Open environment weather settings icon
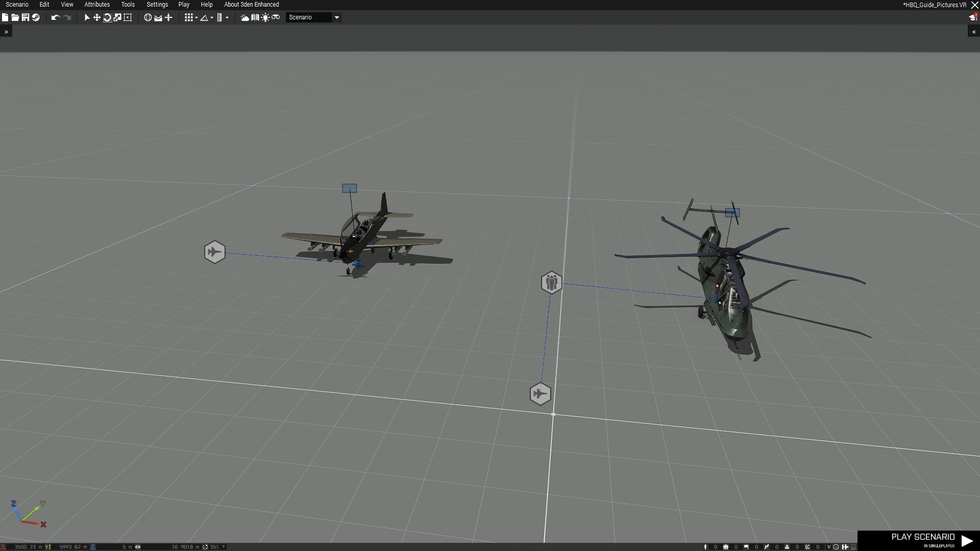This screenshot has height=551, width=980. [245, 17]
